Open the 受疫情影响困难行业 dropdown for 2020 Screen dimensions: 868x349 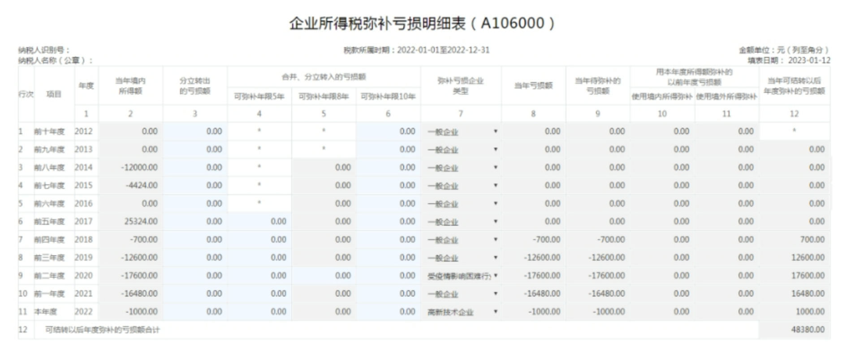(462, 275)
